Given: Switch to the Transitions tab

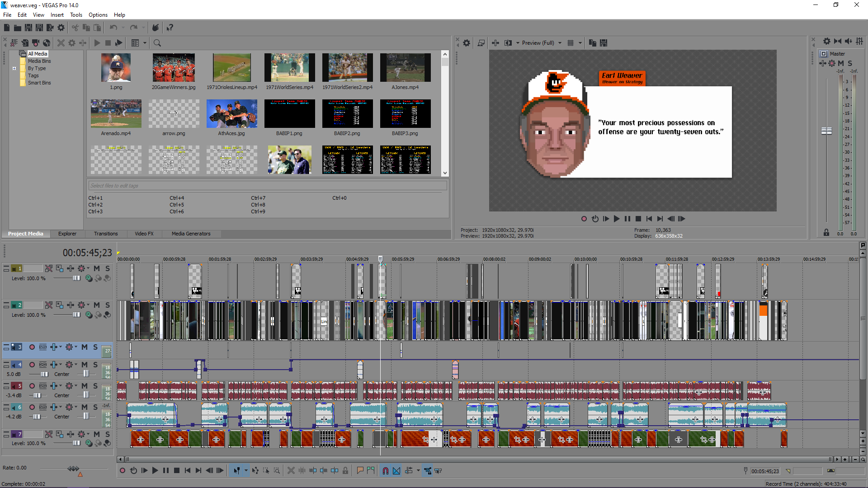Looking at the screenshot, I should coord(106,234).
